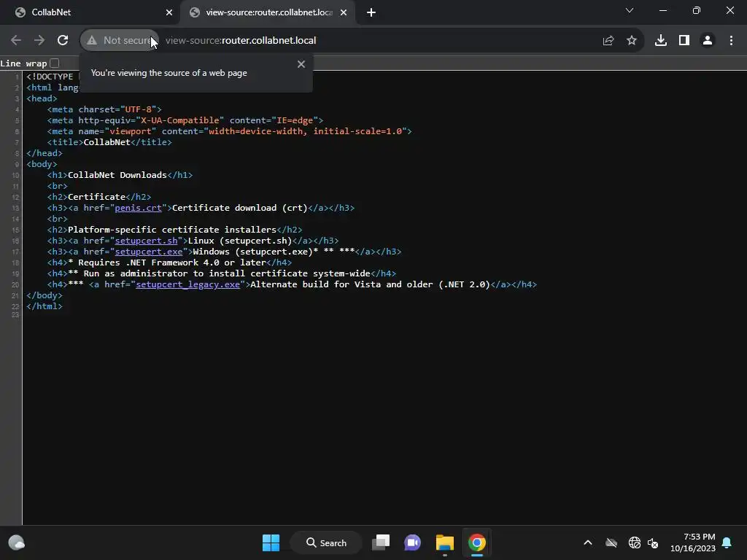
Task: Select the view-source:router.collabnet.local tab
Action: click(269, 12)
